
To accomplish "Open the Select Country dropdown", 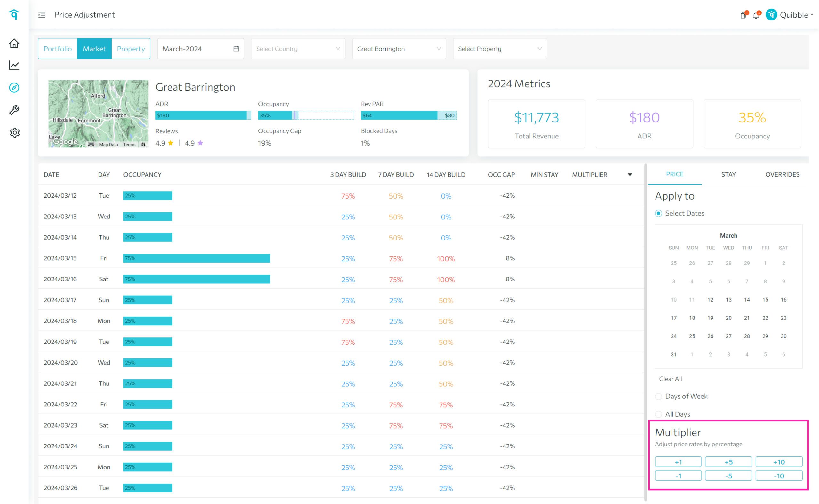I will pos(298,49).
